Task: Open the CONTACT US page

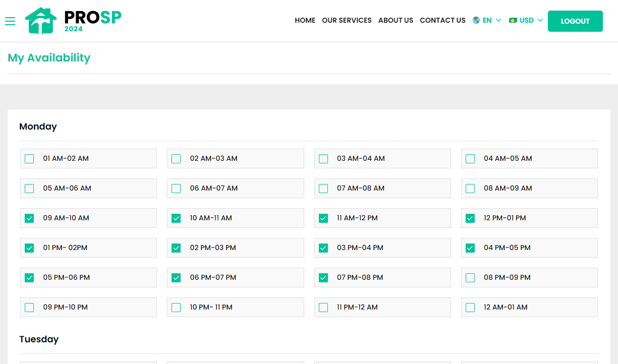Action: [x=442, y=20]
